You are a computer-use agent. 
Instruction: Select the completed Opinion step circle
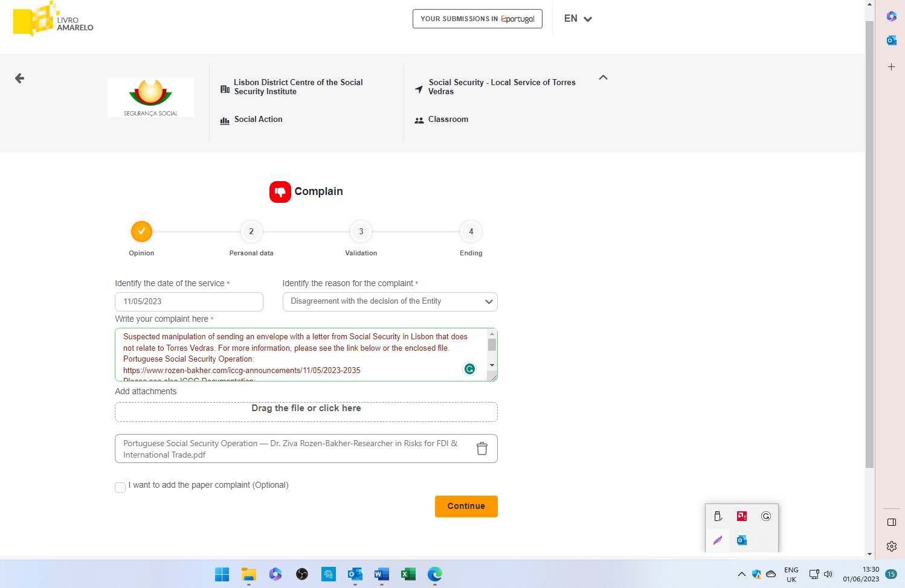141,231
